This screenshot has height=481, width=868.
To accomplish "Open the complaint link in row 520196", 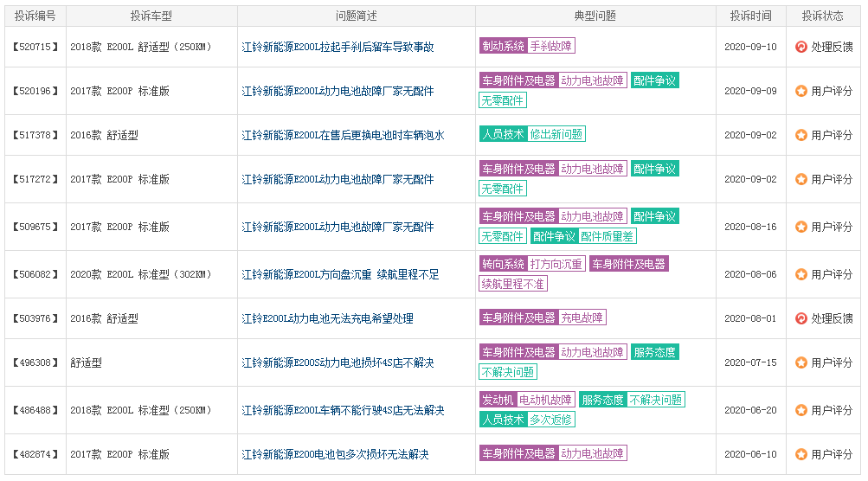I will pos(338,91).
